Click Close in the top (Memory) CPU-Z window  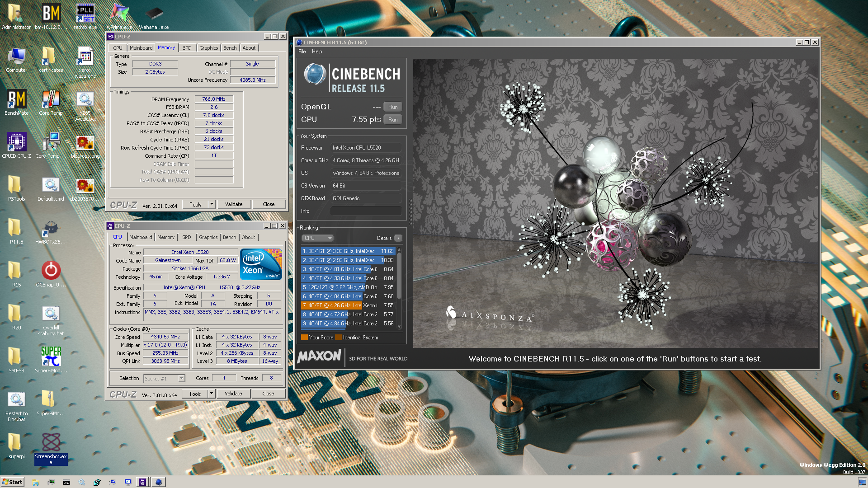tap(269, 204)
